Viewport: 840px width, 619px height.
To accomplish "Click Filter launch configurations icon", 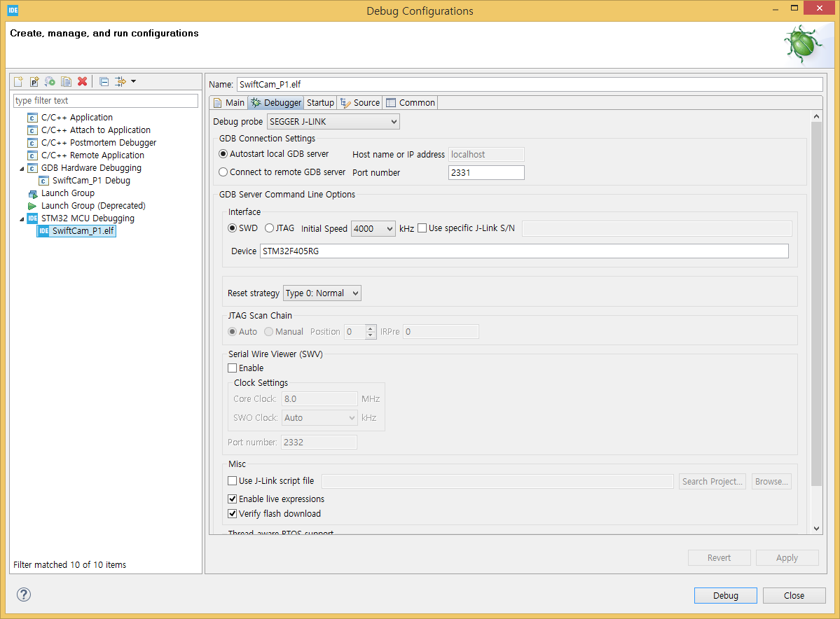I will pyautogui.click(x=120, y=81).
